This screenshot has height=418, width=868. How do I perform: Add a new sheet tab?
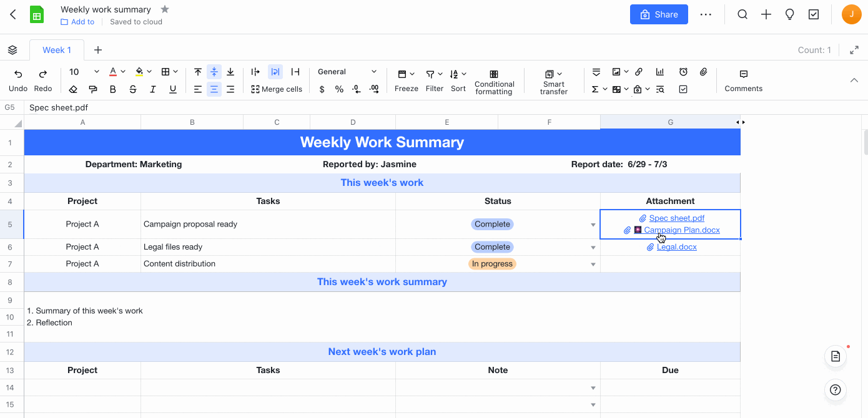pyautogui.click(x=98, y=50)
